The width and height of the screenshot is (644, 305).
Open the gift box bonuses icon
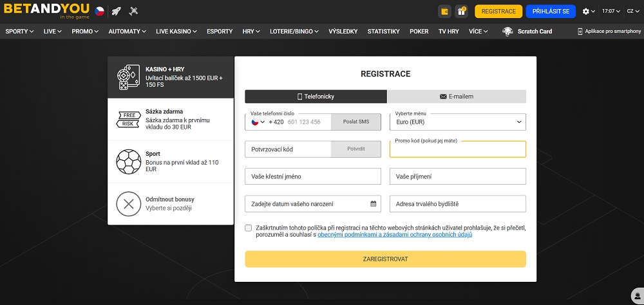[x=461, y=11]
